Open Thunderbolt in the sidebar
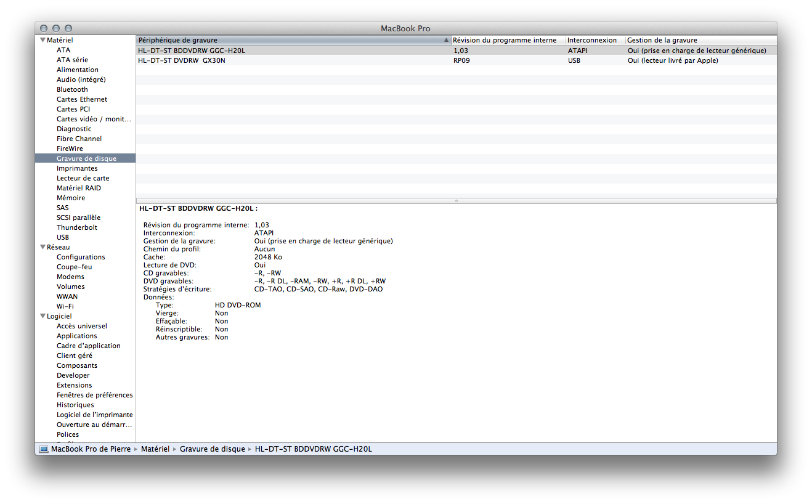 (x=77, y=227)
